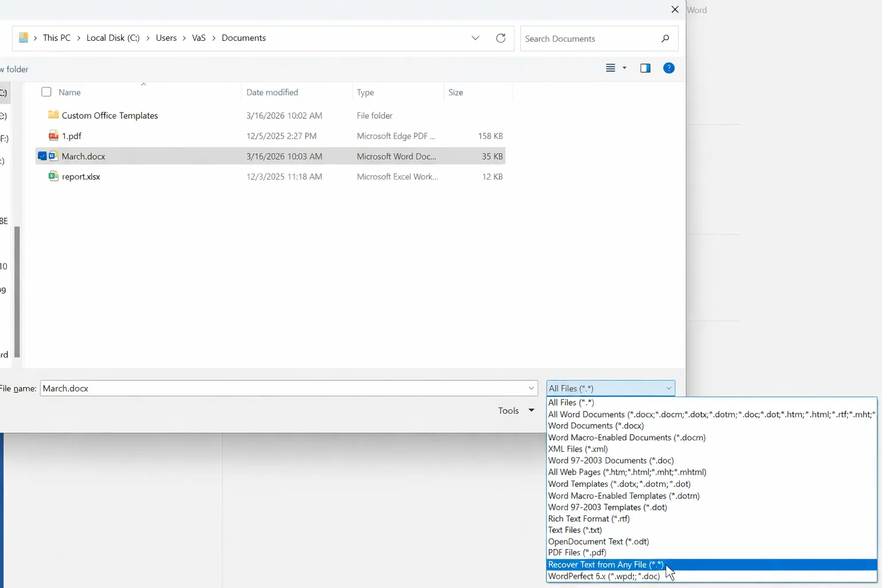Select All Files (*.*) from list
The image size is (882, 588).
point(712,403)
